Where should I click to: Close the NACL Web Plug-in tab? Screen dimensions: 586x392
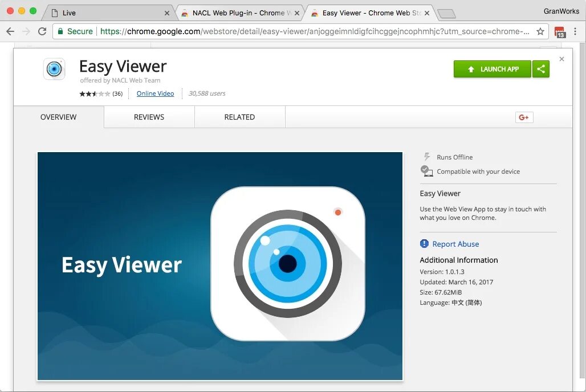click(297, 13)
